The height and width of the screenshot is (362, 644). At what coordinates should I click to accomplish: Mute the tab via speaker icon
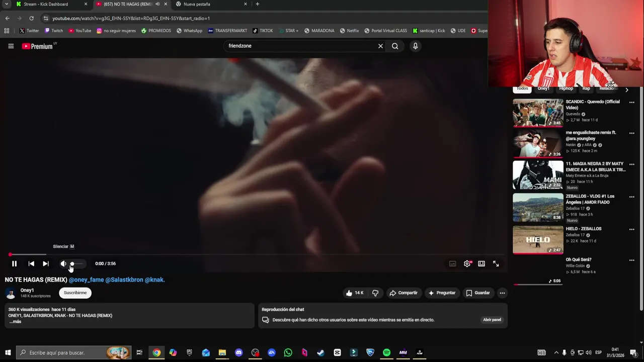coord(157,4)
